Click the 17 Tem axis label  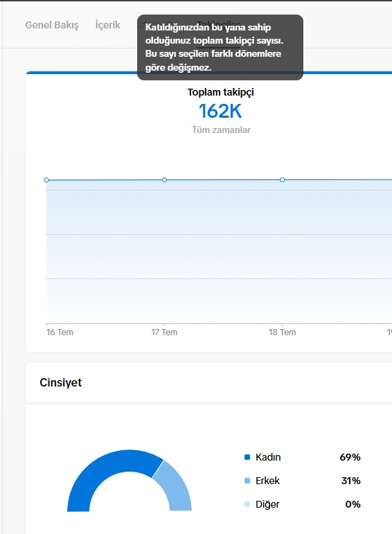[164, 332]
